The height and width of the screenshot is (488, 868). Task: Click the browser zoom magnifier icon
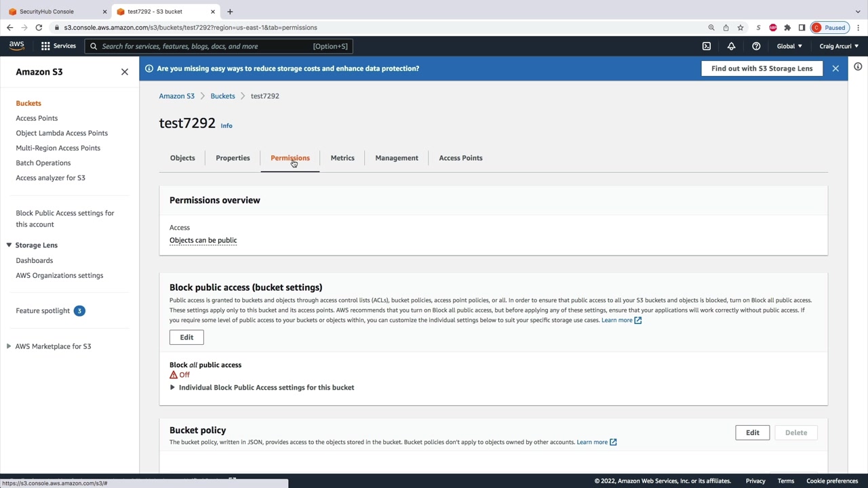pos(711,28)
